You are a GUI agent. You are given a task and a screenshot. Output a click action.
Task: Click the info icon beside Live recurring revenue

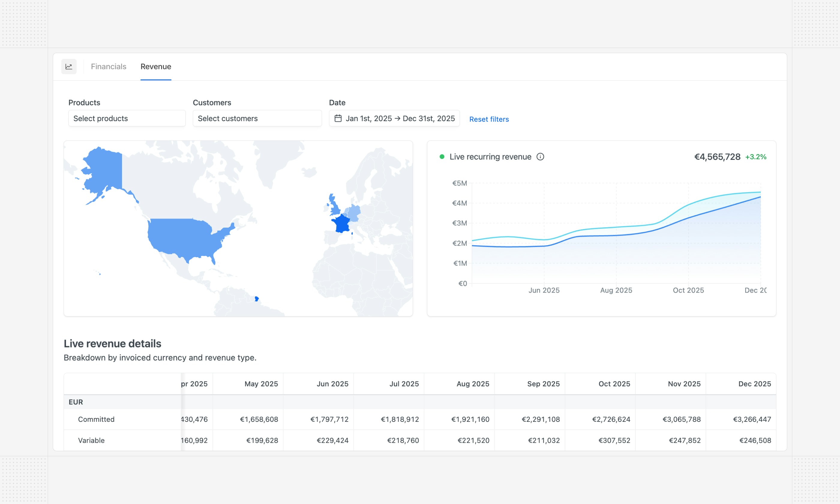(x=540, y=157)
